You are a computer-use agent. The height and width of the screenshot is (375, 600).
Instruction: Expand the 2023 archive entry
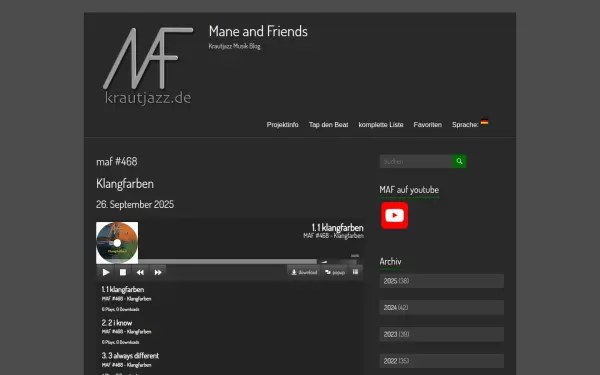tap(442, 334)
